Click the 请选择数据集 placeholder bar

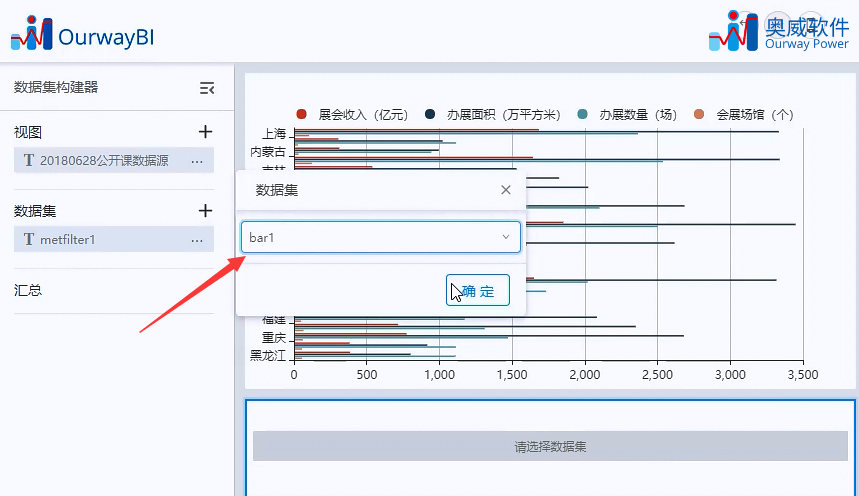pos(550,446)
